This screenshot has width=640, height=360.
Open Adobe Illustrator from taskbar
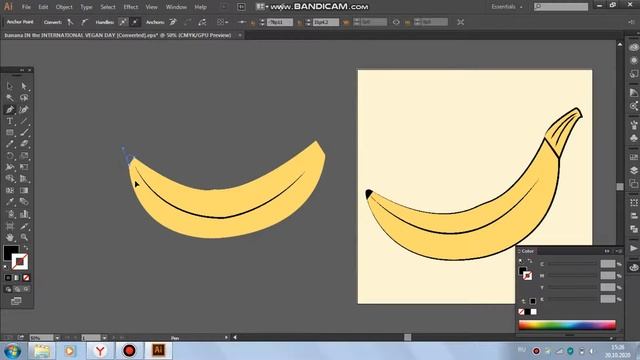(x=158, y=351)
